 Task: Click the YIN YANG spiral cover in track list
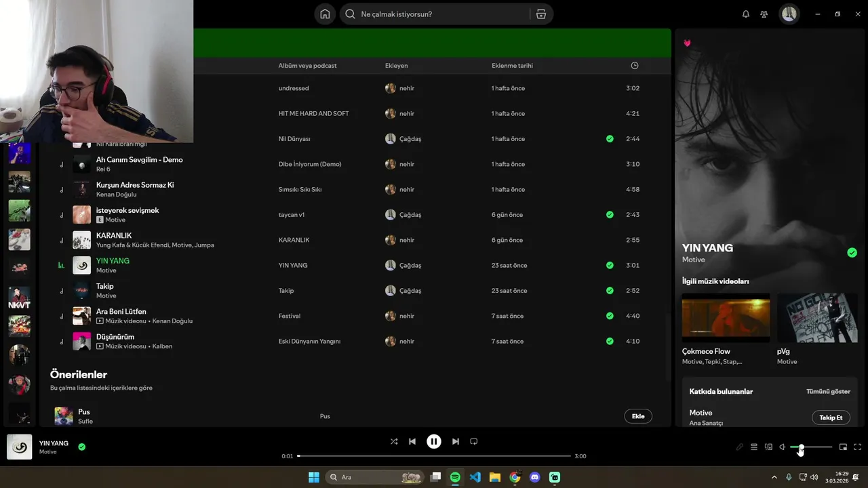point(82,266)
